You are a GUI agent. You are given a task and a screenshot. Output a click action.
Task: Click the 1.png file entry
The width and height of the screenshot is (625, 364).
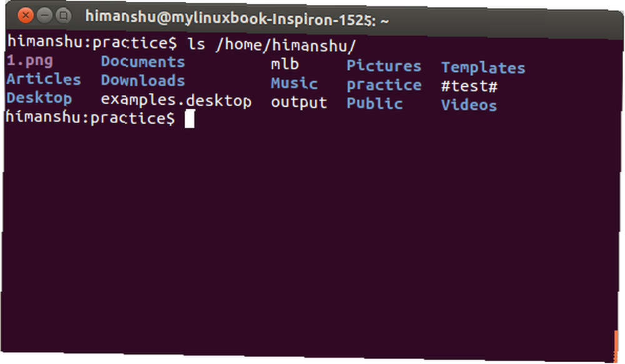29,61
